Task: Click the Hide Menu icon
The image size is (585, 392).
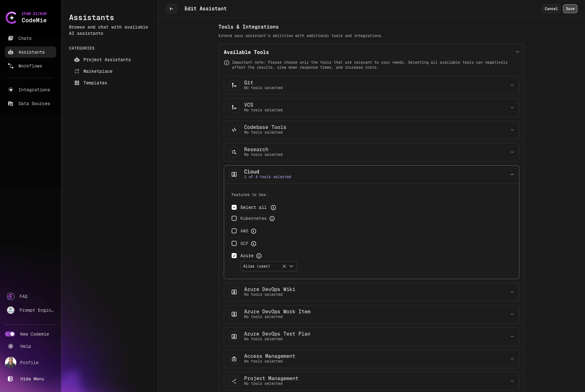Action: point(11,379)
